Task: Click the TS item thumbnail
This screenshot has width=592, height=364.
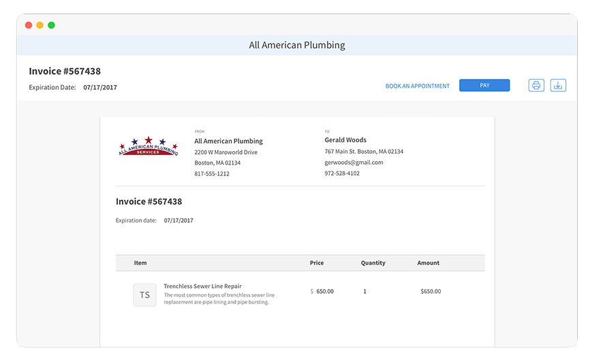Action: (144, 295)
